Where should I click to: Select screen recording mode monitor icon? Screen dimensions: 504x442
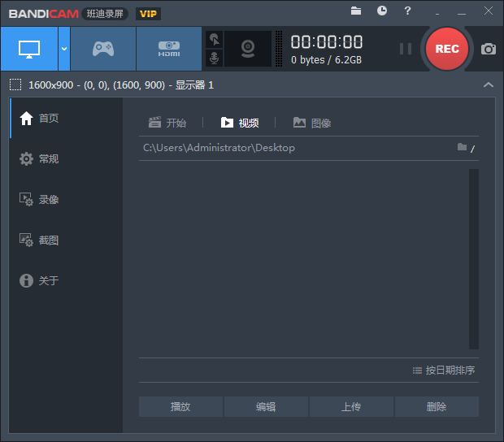[x=29, y=49]
